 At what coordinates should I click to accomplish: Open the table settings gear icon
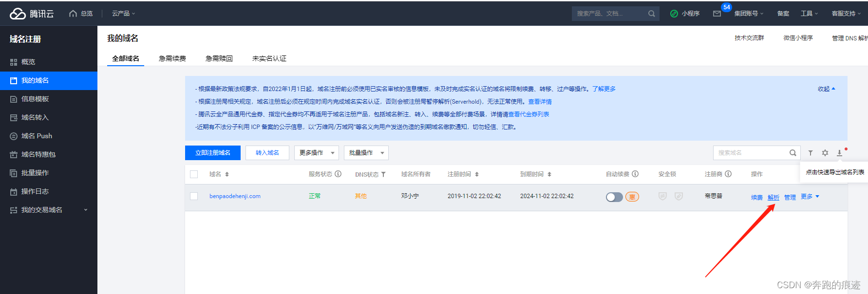[825, 153]
